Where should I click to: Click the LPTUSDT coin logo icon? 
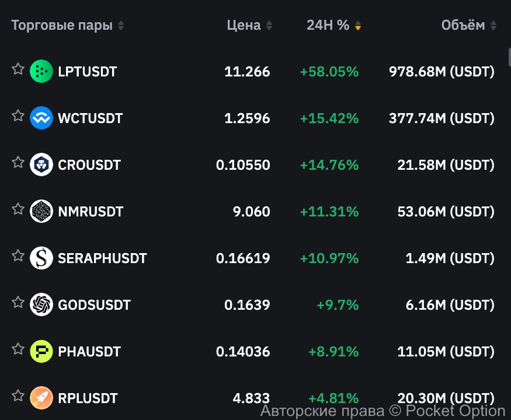41,72
